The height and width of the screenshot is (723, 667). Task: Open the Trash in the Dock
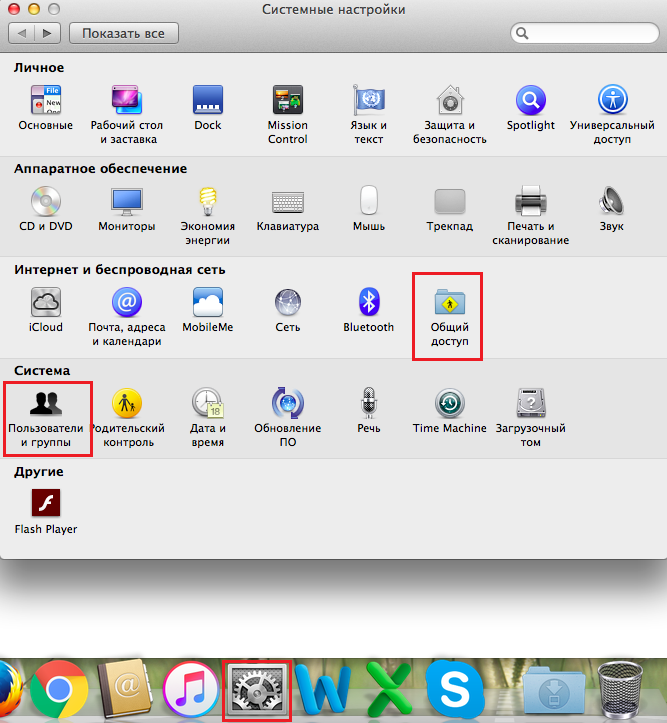(x=620, y=690)
